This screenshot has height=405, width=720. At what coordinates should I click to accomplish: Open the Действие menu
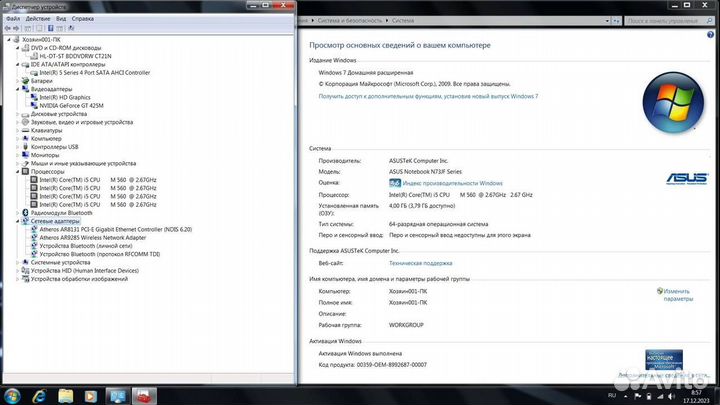coord(38,19)
